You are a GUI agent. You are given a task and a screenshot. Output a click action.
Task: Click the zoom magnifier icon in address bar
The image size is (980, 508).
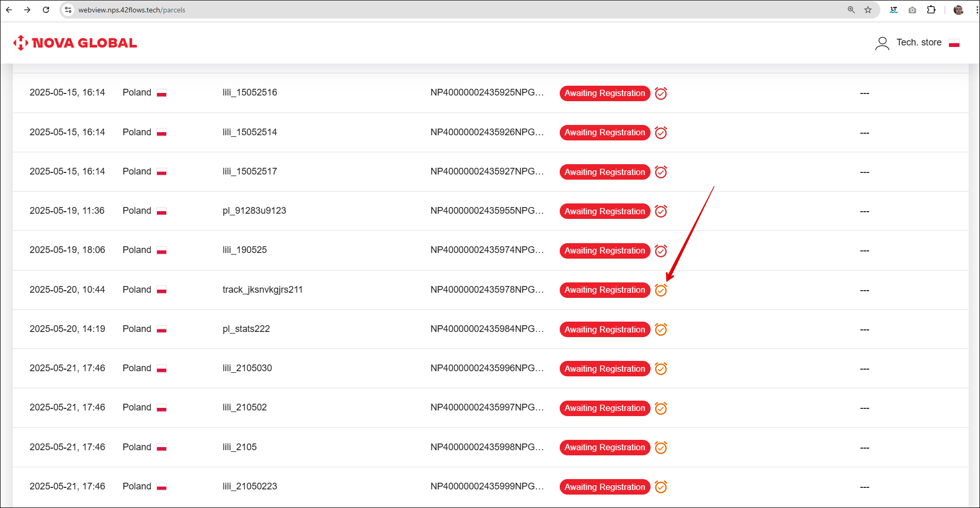pyautogui.click(x=851, y=10)
